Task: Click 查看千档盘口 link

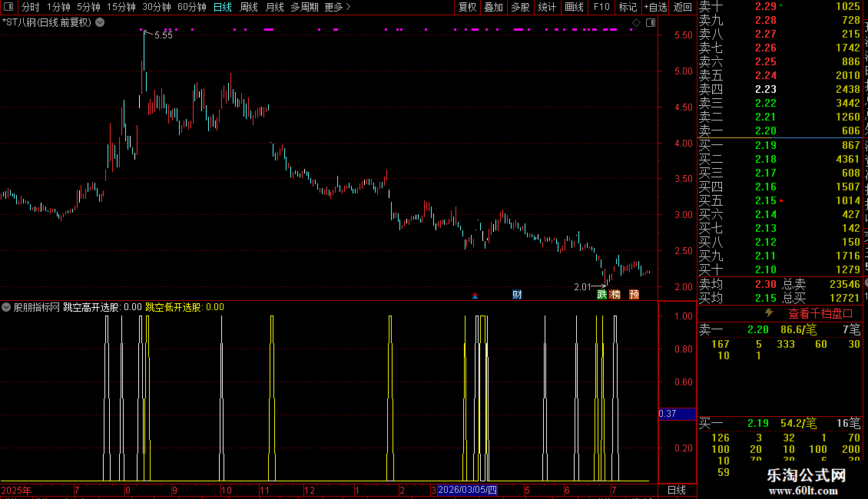Action: click(x=820, y=314)
